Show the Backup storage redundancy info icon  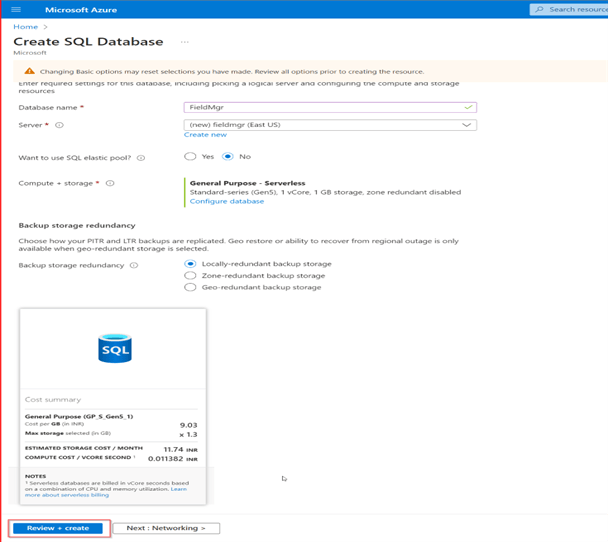(134, 265)
